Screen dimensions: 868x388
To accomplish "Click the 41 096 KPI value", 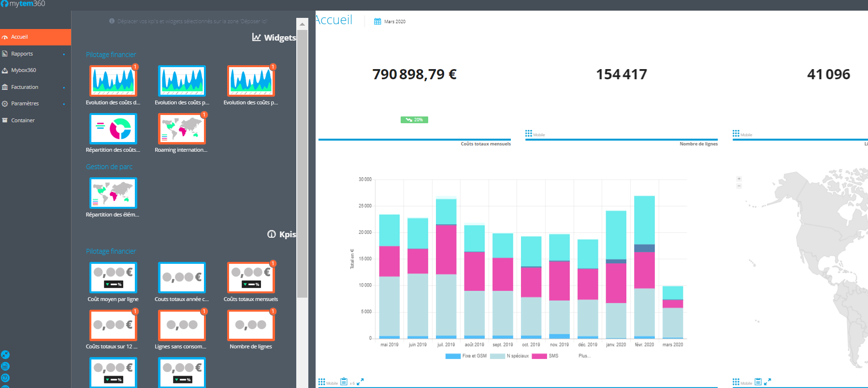I will pos(828,74).
